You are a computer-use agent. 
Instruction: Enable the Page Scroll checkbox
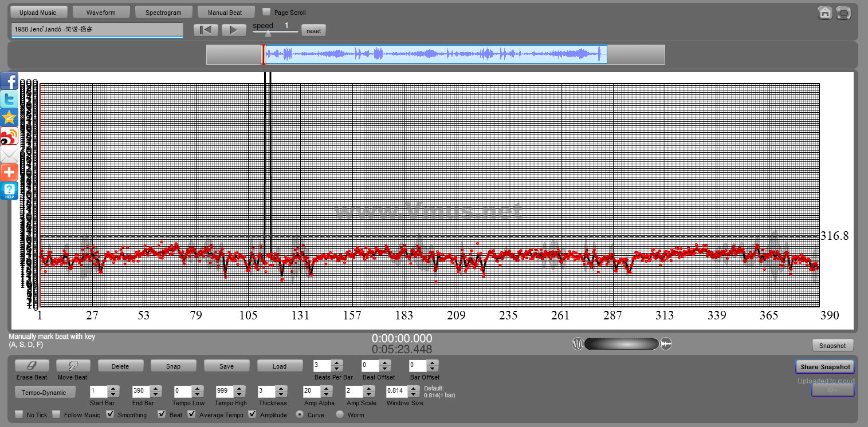(266, 12)
